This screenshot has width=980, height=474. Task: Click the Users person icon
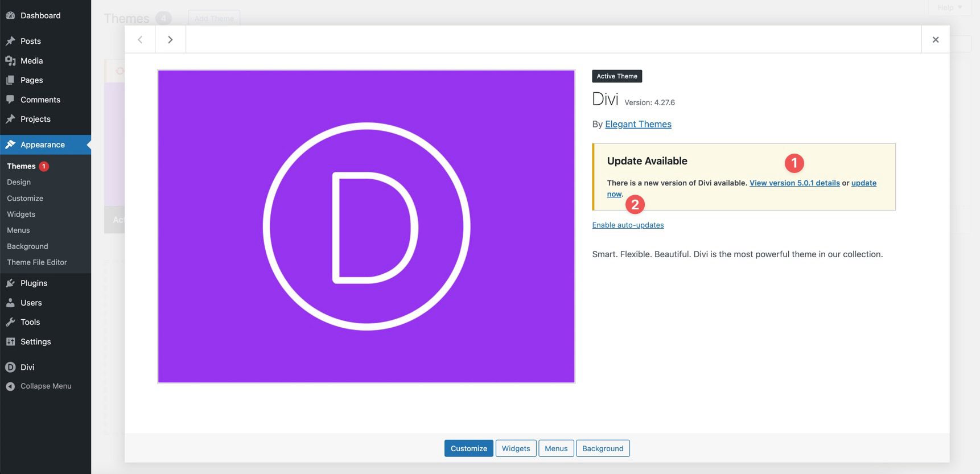tap(10, 303)
